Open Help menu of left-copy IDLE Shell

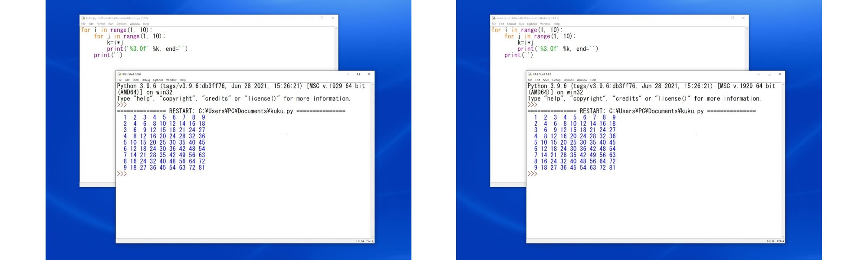coord(183,80)
